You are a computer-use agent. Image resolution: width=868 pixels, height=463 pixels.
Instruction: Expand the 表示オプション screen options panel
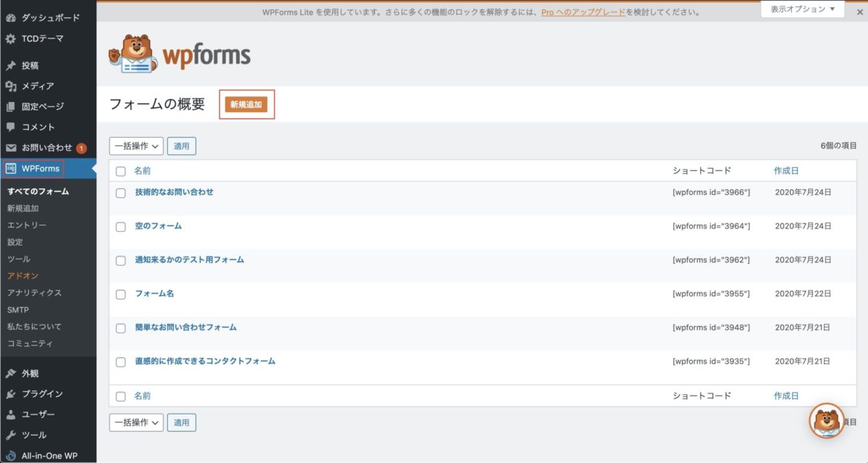(x=802, y=9)
